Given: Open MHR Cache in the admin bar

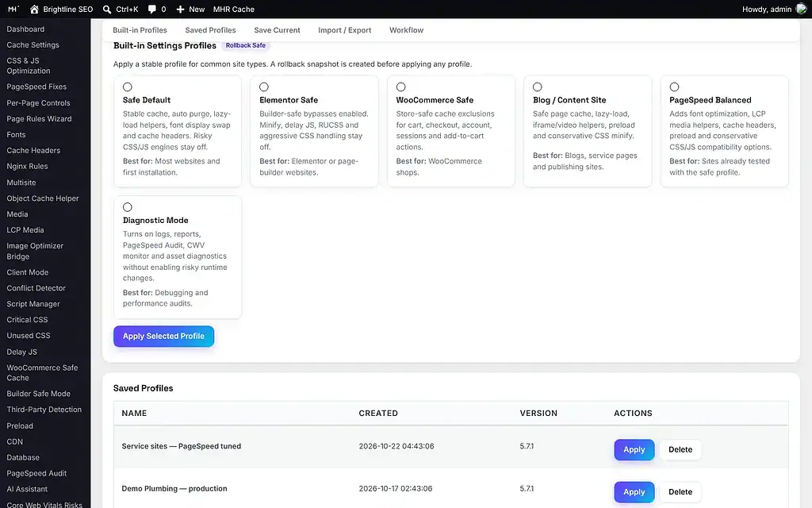Looking at the screenshot, I should click(x=234, y=10).
